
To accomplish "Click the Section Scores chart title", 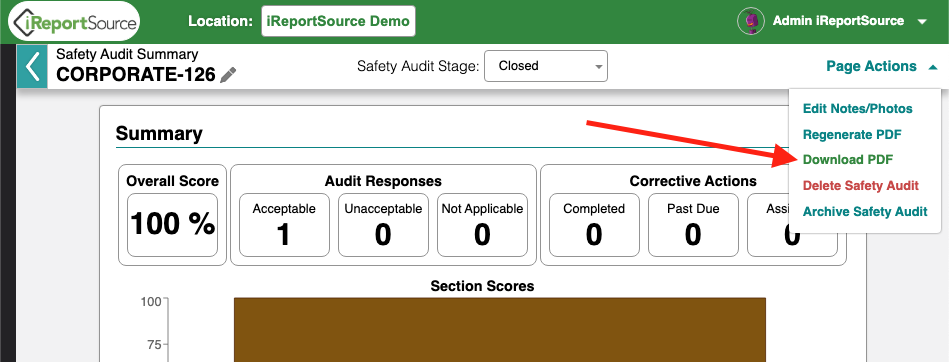I will pyautogui.click(x=482, y=286).
